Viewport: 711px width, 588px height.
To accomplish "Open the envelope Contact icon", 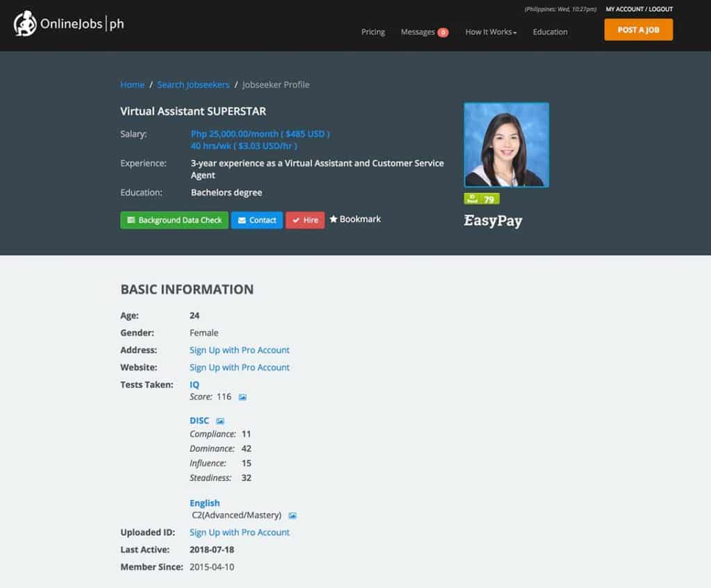I will pyautogui.click(x=242, y=220).
